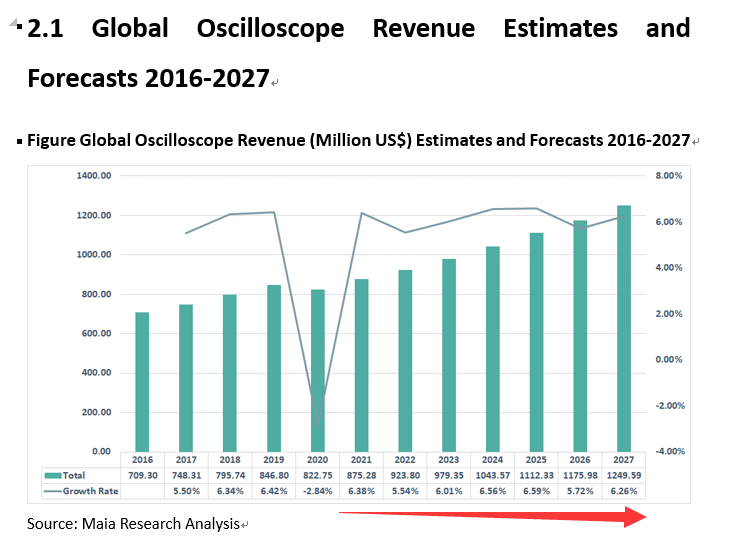Click the 709.30 total value cell
Viewport: 735px width, 559px height.
142,475
